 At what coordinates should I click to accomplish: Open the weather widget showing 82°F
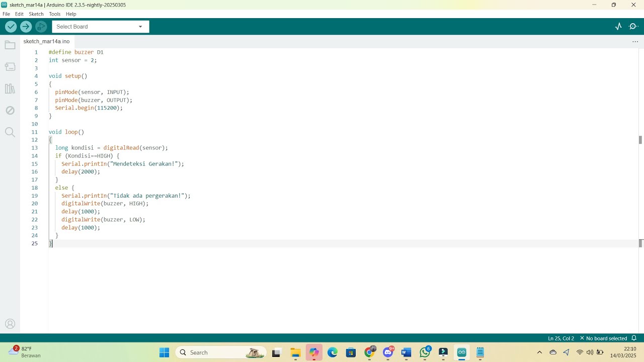click(25, 352)
